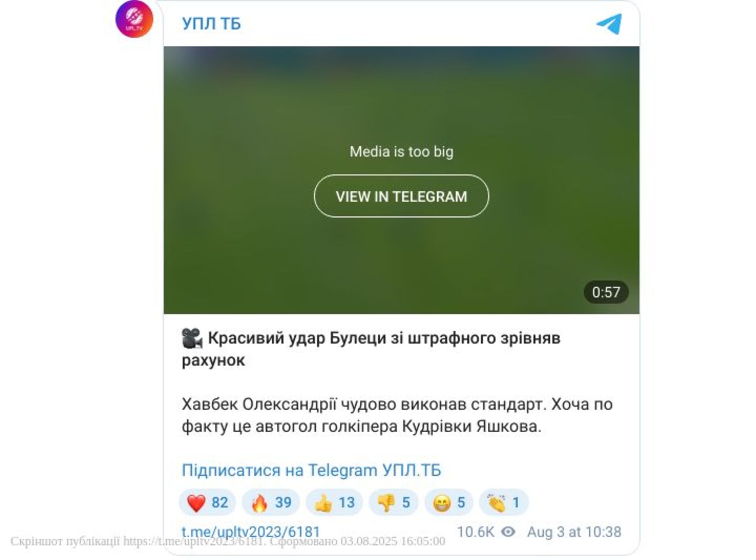756x560 pixels.
Task: Open the УПЛ ТБ channel name link
Action: (x=211, y=24)
